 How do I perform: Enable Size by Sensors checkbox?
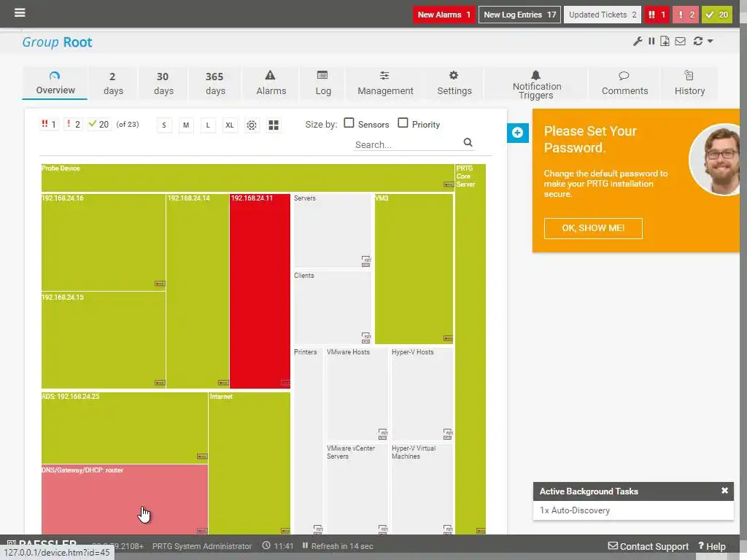[x=349, y=122]
